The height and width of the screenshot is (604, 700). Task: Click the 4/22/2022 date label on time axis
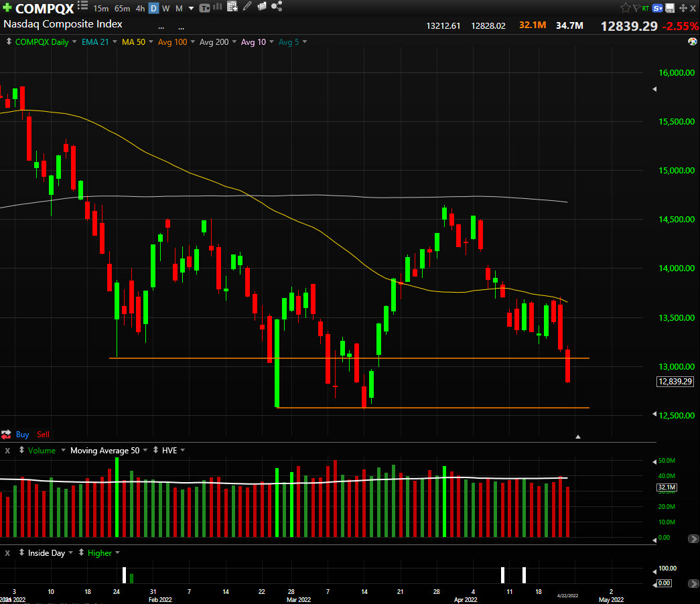[567, 595]
